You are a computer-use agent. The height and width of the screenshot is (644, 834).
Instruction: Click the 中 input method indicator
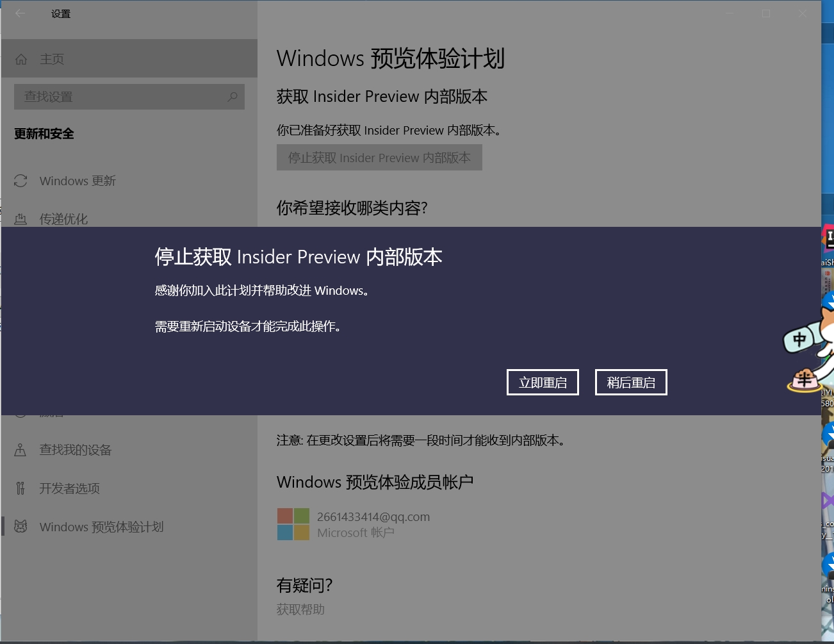click(799, 340)
